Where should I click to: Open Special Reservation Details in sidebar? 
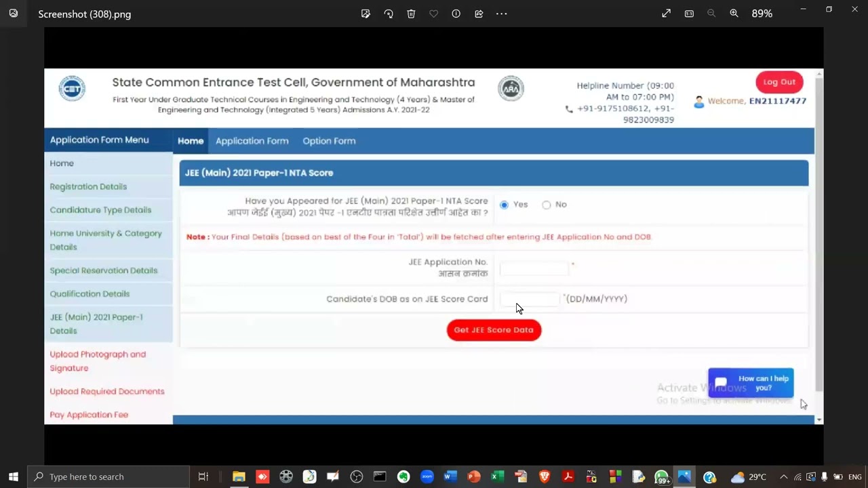103,270
